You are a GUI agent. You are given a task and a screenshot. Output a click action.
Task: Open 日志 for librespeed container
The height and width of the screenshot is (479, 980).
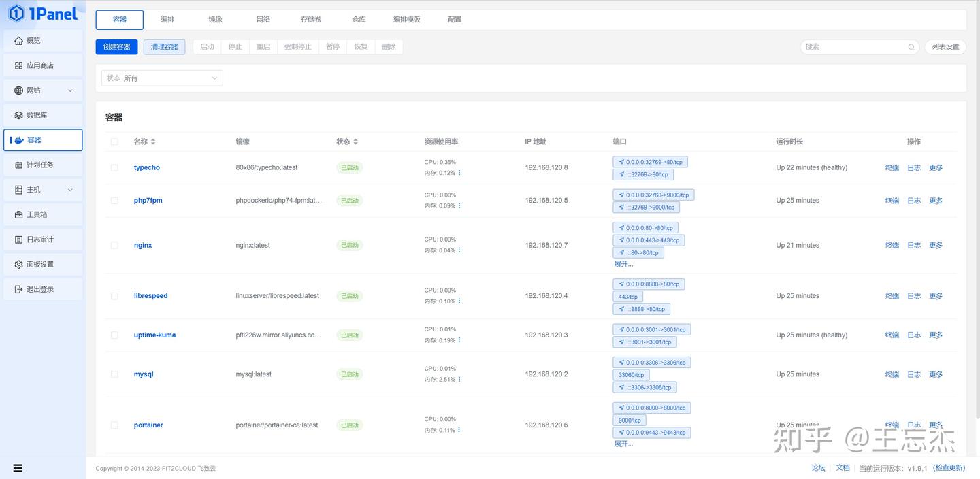(914, 296)
